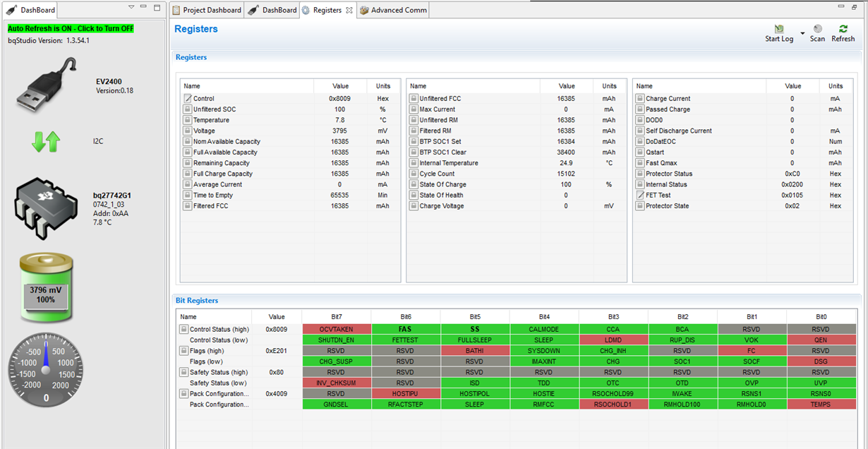Close the Registers tab
The width and height of the screenshot is (868, 449).
[x=349, y=10]
